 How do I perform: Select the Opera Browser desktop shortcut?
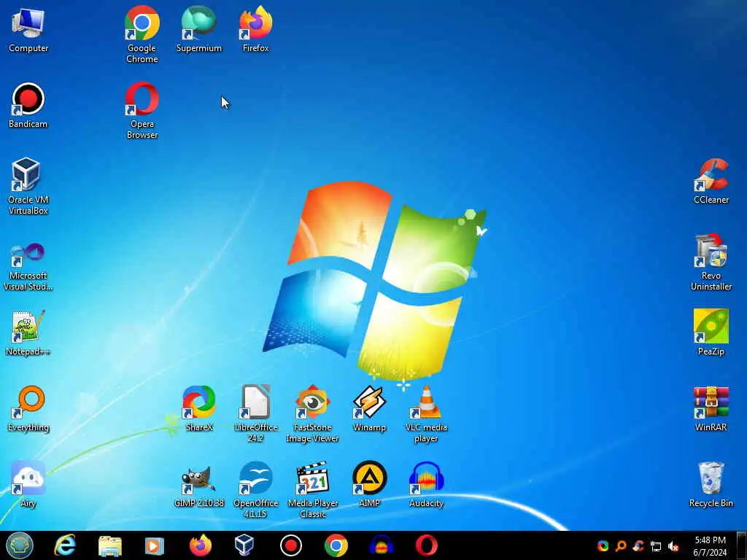coord(142,111)
